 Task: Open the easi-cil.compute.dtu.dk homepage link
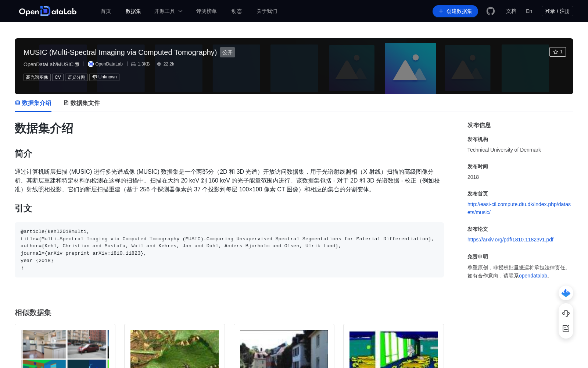pos(519,208)
